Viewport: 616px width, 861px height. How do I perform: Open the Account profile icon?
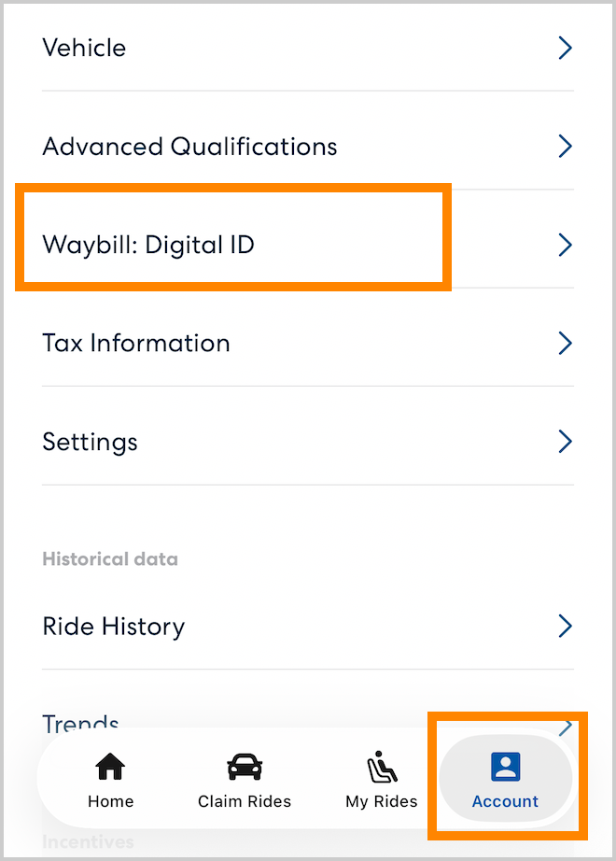pos(505,766)
